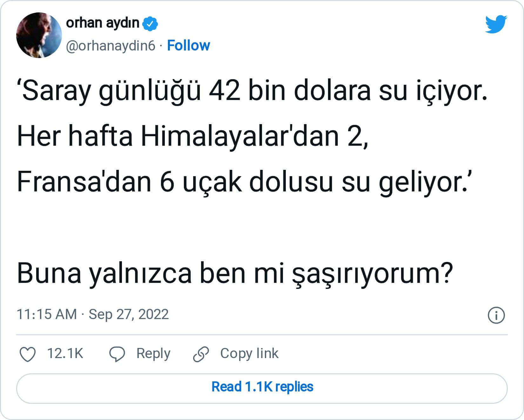Image resolution: width=524 pixels, height=420 pixels.
Task: Click the 11:15 AM time text
Action: pyautogui.click(x=47, y=314)
